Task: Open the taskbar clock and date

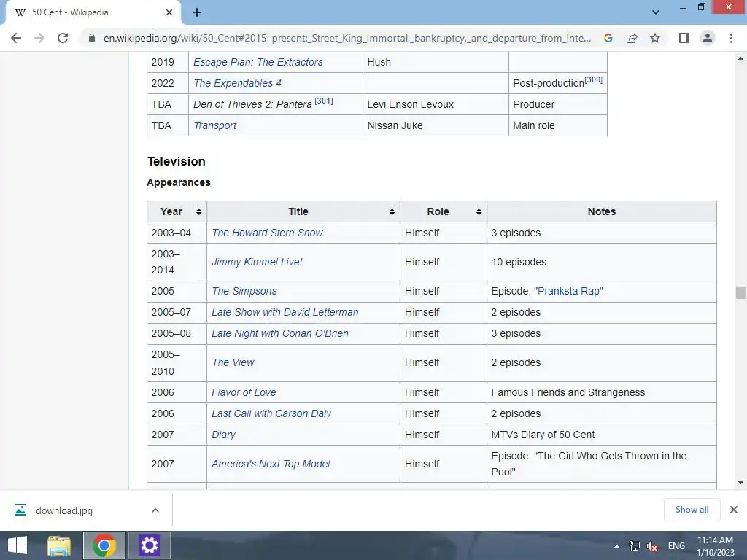Action: 716,546
